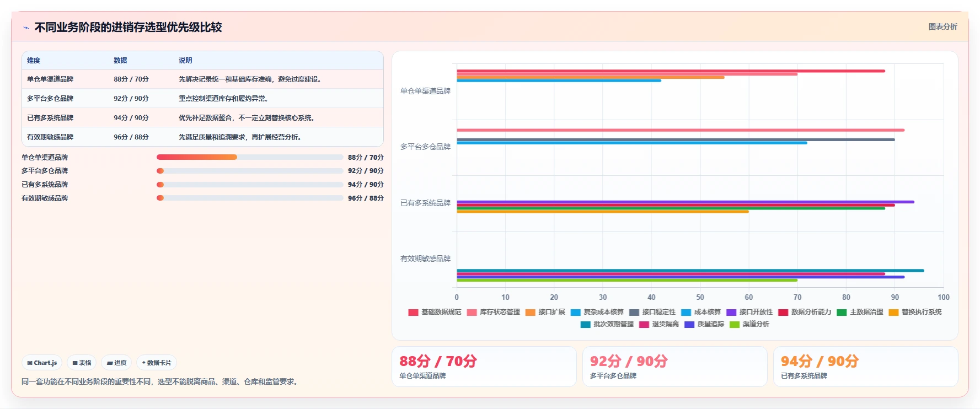
Task: Click the orange 替换执行系统 legend swatch
Action: (x=893, y=313)
